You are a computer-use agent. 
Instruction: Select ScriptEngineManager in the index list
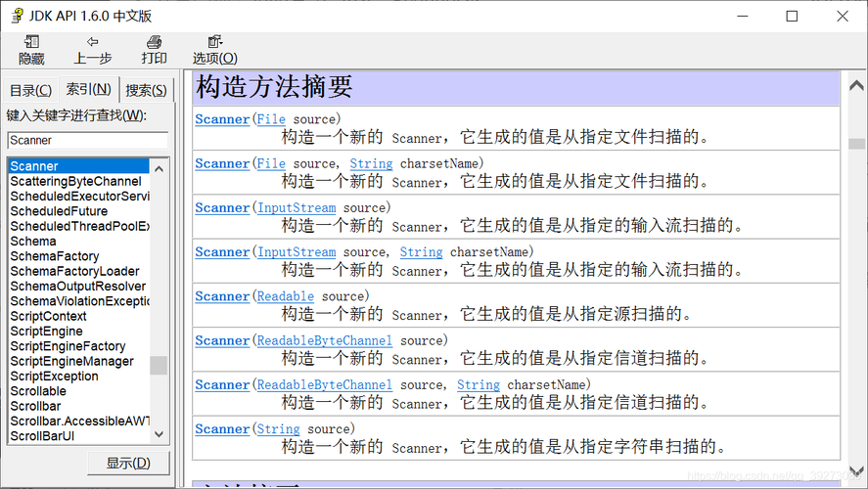pos(78,361)
